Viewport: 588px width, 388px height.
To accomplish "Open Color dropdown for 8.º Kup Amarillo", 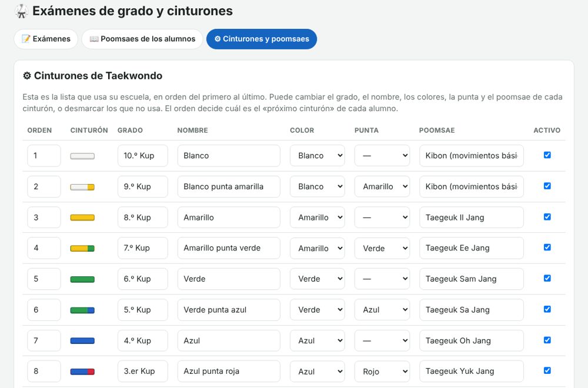I will pos(318,218).
